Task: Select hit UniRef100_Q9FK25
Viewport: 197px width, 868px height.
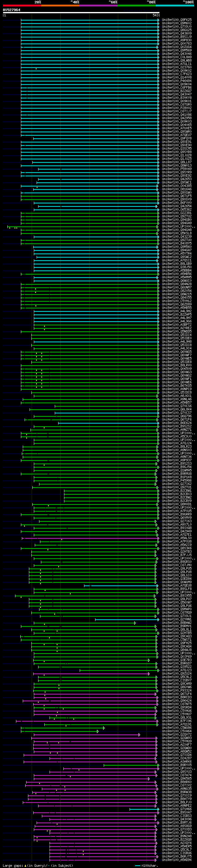Action: point(177,20)
